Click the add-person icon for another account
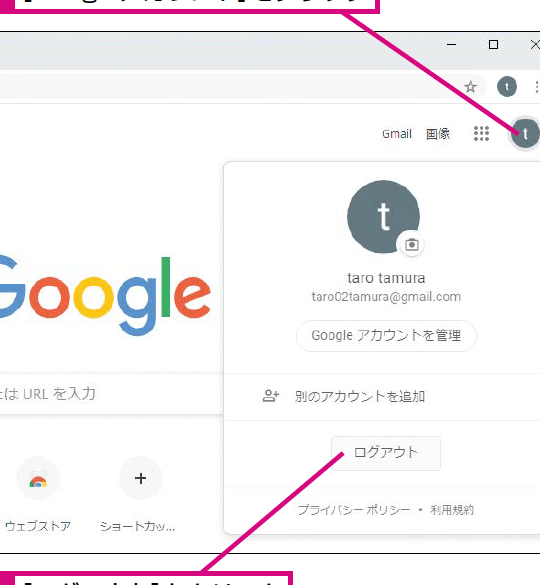 271,396
